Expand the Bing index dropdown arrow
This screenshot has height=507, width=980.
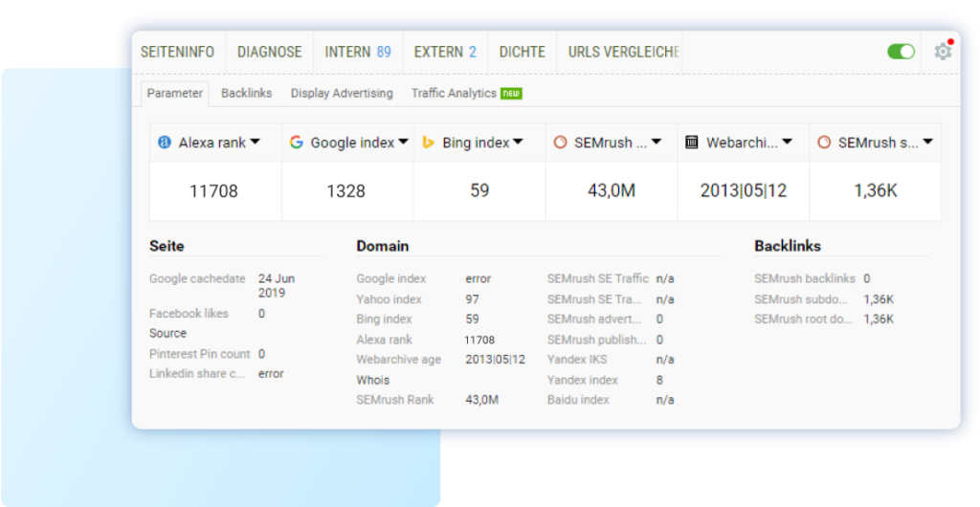pos(518,143)
